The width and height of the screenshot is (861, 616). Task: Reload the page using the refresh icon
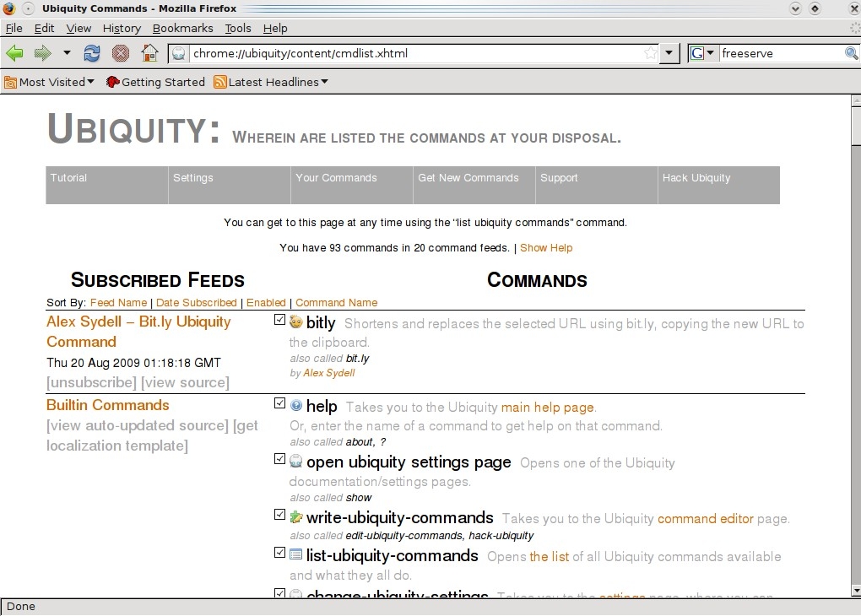[92, 53]
